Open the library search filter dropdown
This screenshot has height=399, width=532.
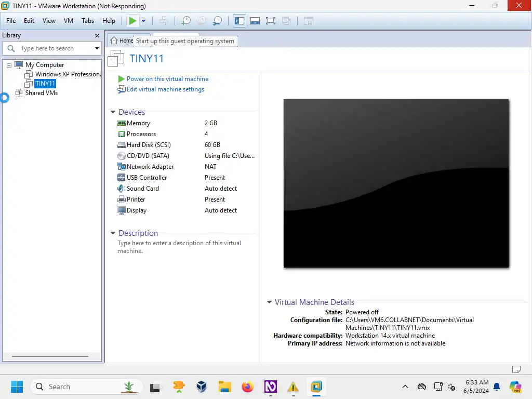[97, 48]
